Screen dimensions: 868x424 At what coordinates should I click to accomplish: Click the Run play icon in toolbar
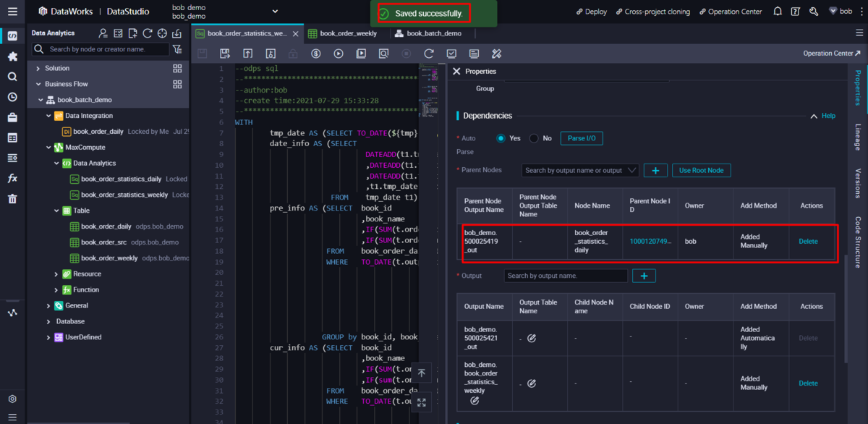[339, 54]
